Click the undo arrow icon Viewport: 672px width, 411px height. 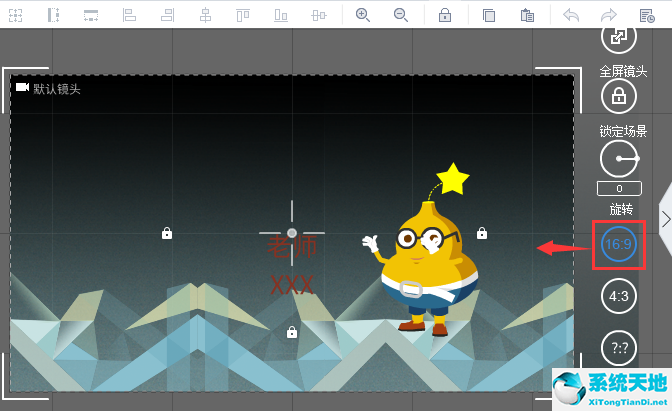click(x=571, y=15)
